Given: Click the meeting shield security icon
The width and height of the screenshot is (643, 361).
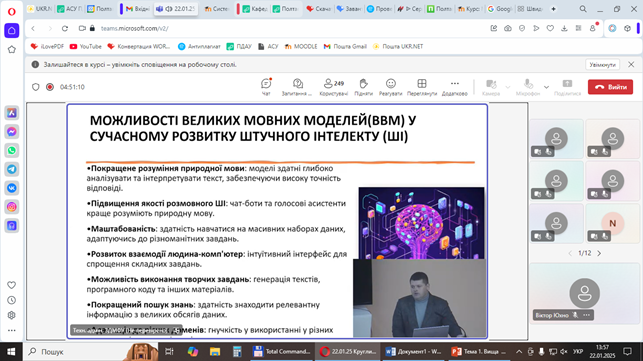Looking at the screenshot, I should [36, 87].
